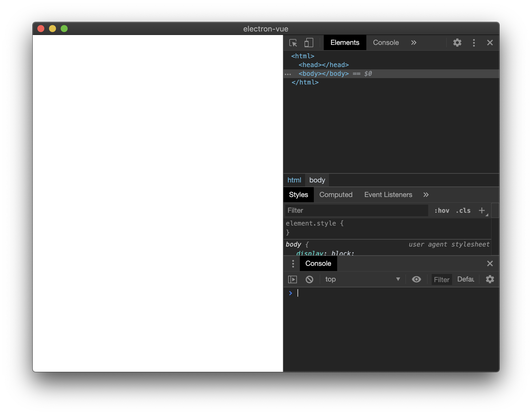The height and width of the screenshot is (415, 532).
Task: Open DevTools settings gear in top toolbar
Action: coord(457,43)
